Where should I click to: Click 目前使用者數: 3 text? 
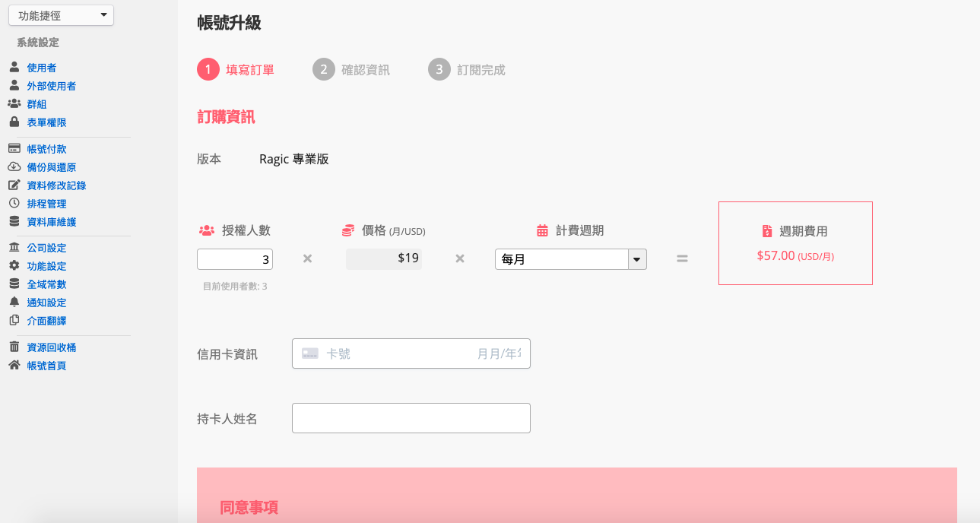235,287
